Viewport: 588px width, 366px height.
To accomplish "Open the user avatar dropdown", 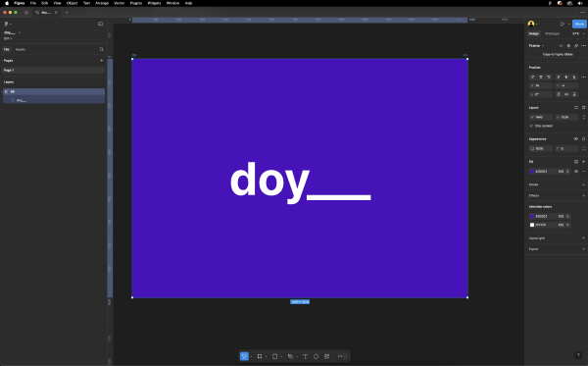I will (x=532, y=24).
